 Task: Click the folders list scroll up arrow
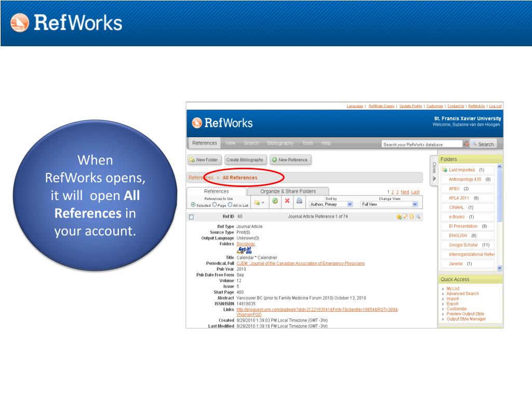(499, 167)
